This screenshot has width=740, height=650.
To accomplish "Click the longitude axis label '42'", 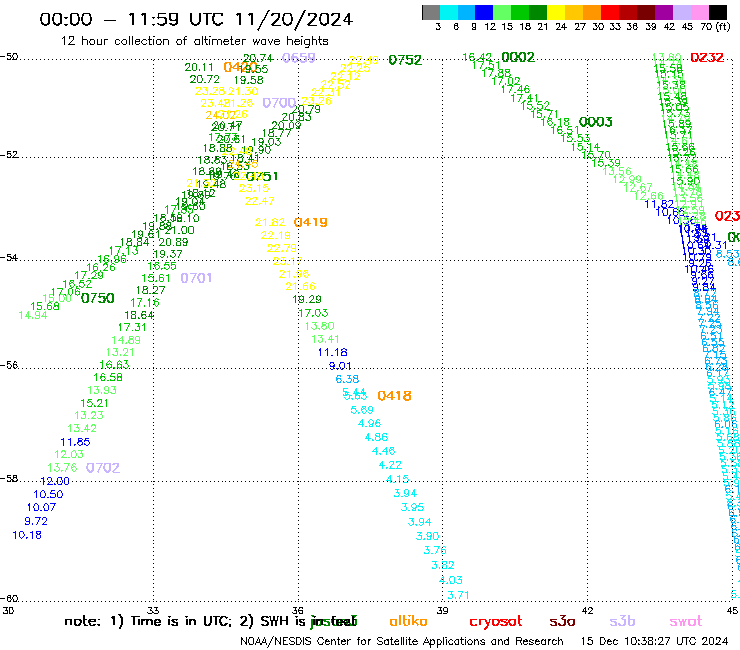I will (x=587, y=611).
